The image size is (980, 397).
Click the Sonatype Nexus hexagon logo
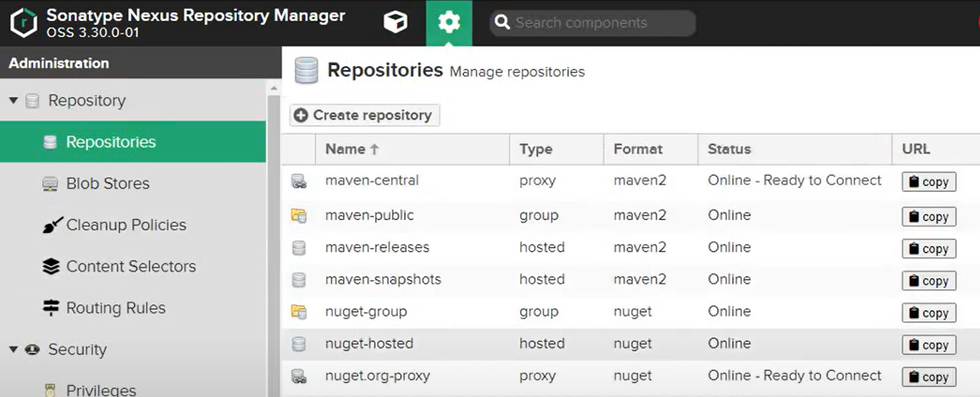[x=23, y=23]
